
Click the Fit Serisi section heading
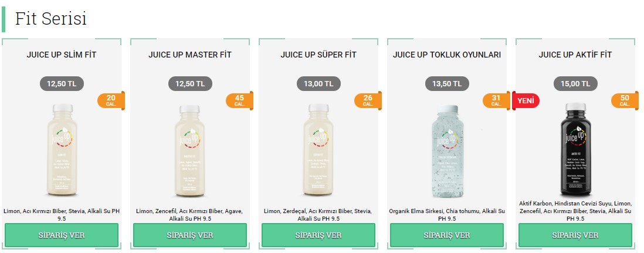point(51,19)
